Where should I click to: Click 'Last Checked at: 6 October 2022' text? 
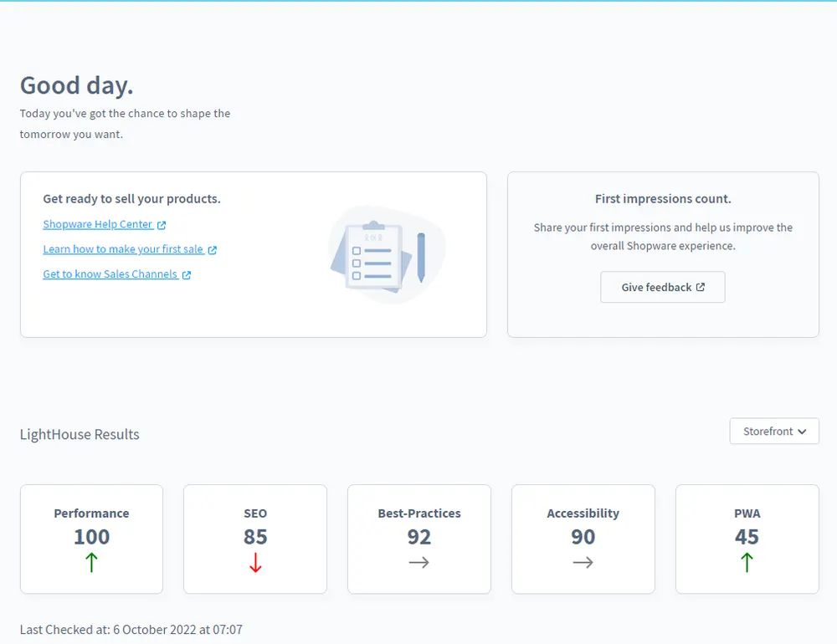tap(108, 630)
